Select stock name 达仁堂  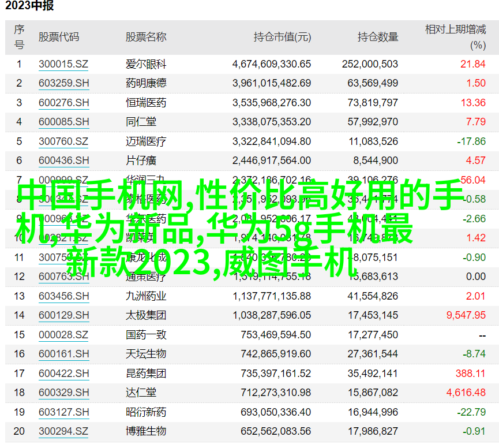pyautogui.click(x=141, y=393)
